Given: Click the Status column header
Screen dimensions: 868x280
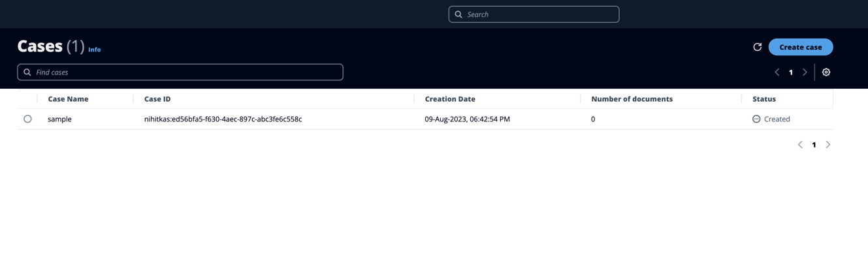Looking at the screenshot, I should point(764,99).
